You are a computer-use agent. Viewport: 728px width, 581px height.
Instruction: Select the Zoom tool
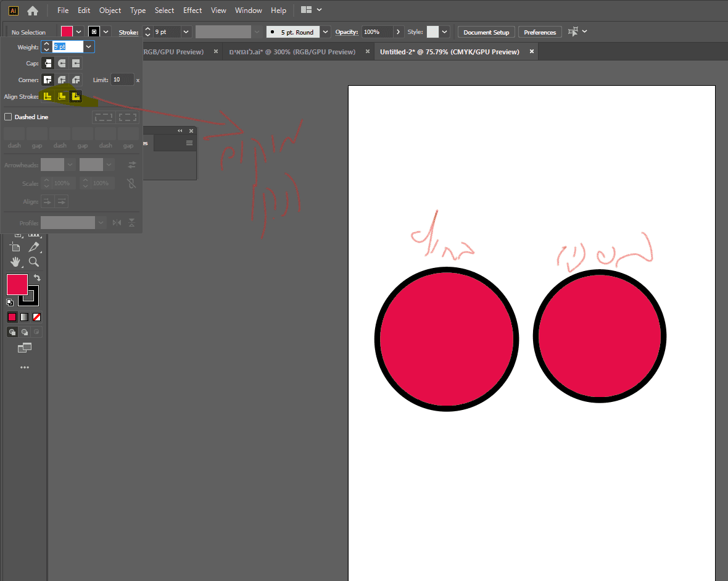tap(34, 262)
